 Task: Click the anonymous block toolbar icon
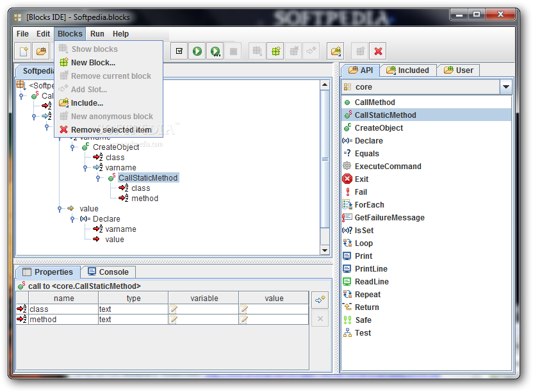360,51
